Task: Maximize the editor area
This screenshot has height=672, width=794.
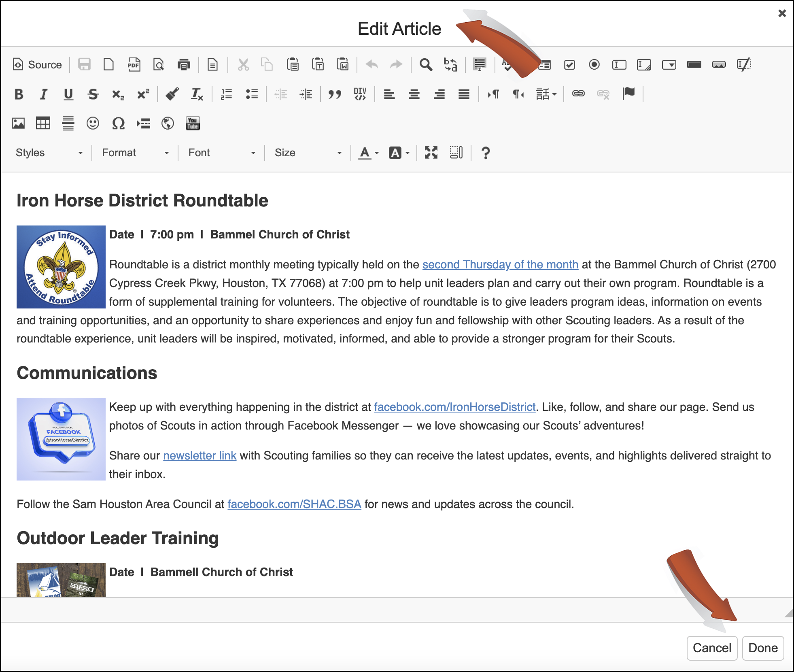Action: (x=431, y=153)
